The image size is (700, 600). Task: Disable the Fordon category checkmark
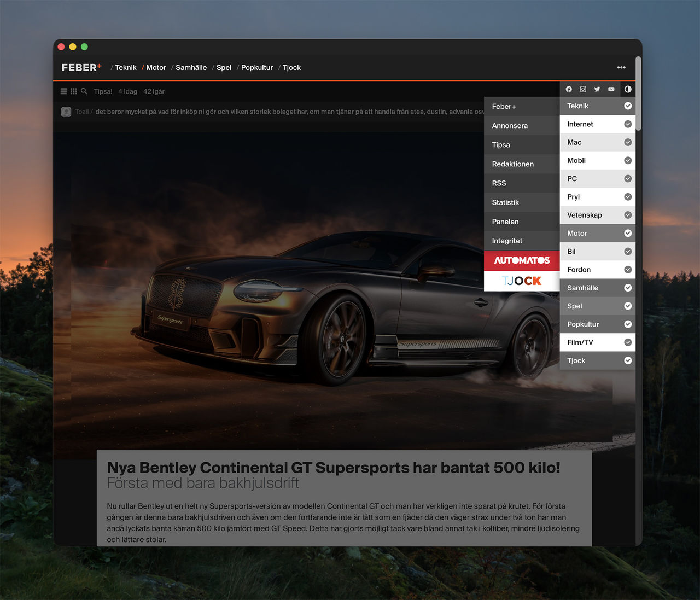pos(628,270)
